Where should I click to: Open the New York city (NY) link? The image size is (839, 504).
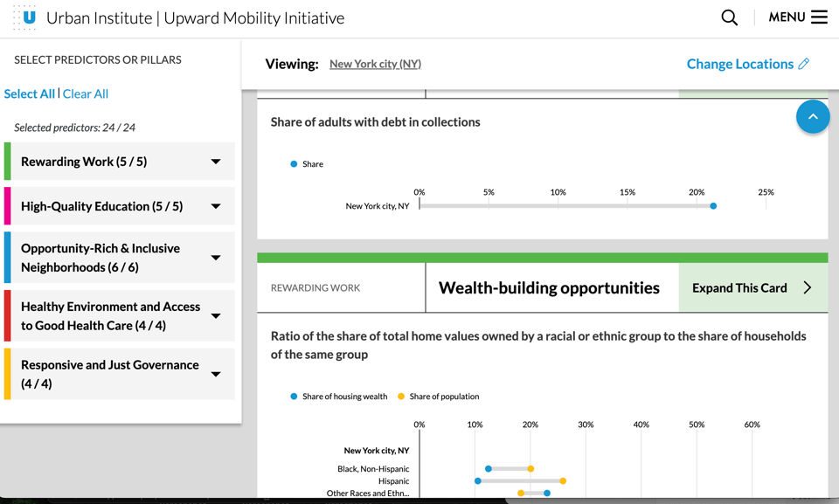(375, 64)
